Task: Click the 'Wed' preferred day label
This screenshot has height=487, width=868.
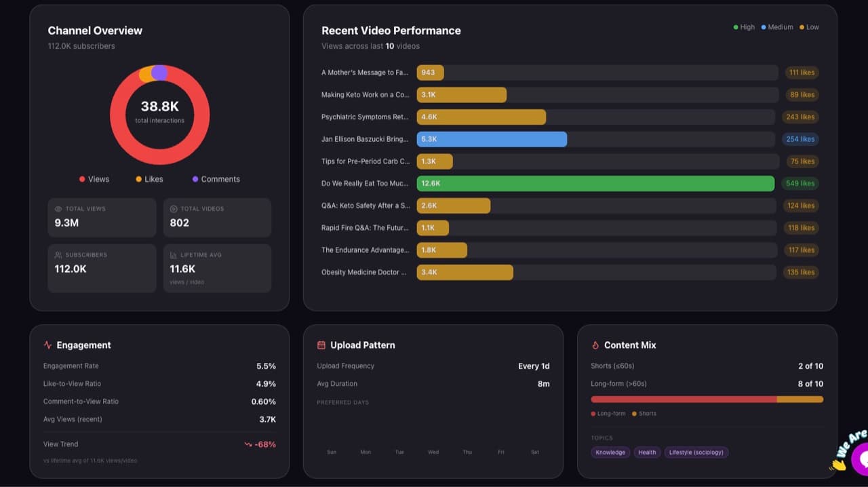Action: tap(433, 452)
